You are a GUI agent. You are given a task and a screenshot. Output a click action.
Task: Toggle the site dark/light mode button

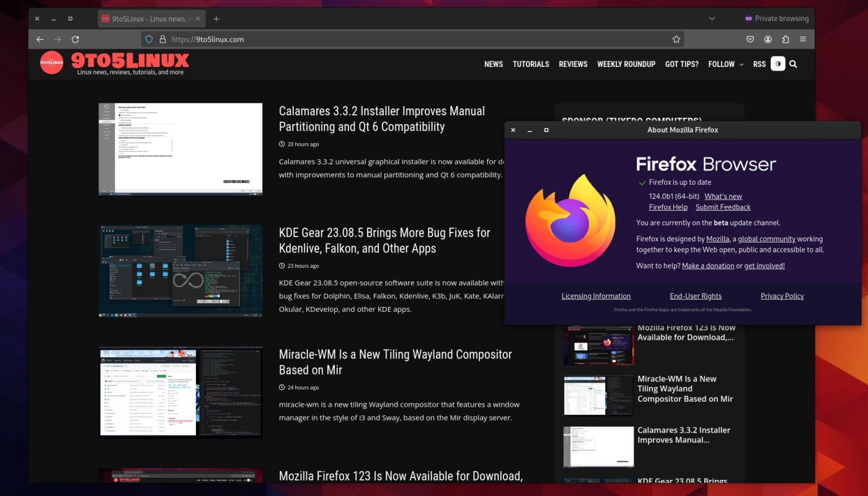click(x=777, y=64)
